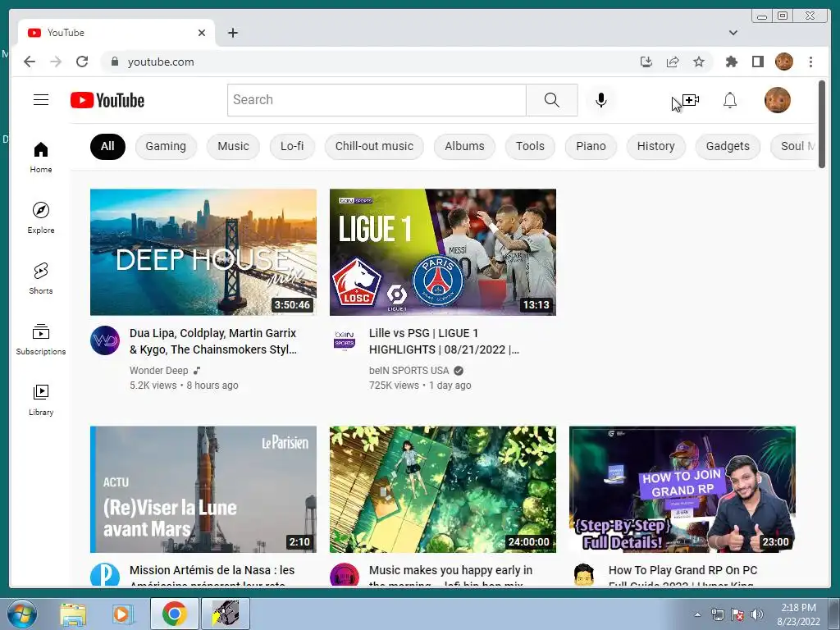Select the History filter chip

[x=655, y=146]
